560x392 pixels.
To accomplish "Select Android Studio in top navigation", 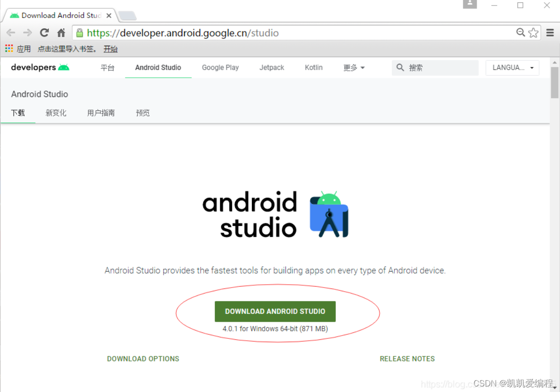I will (x=158, y=67).
